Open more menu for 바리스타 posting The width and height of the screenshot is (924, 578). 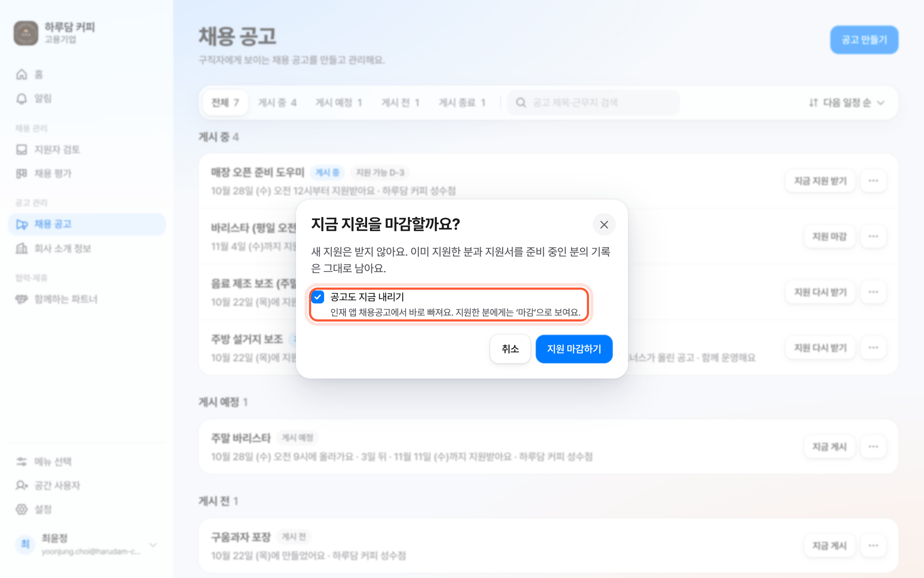coord(873,237)
